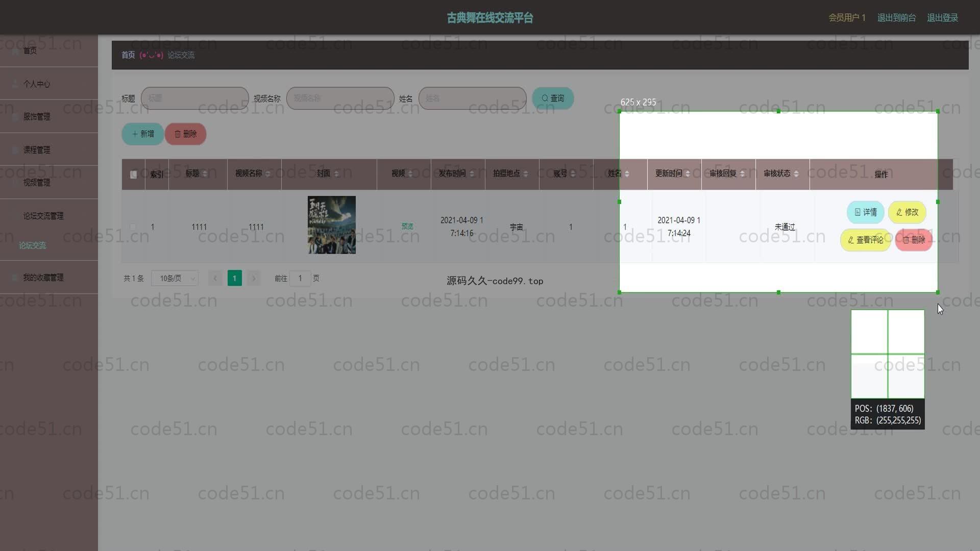Open the 10条/页 page size dropdown
980x551 pixels.
(175, 278)
